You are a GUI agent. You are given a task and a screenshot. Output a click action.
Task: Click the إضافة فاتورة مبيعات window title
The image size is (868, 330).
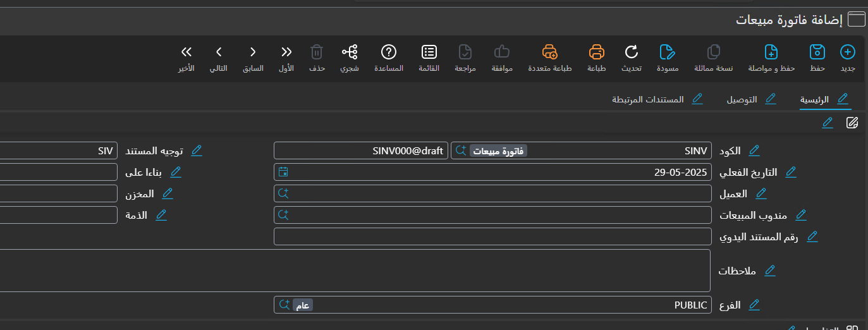[x=789, y=20]
